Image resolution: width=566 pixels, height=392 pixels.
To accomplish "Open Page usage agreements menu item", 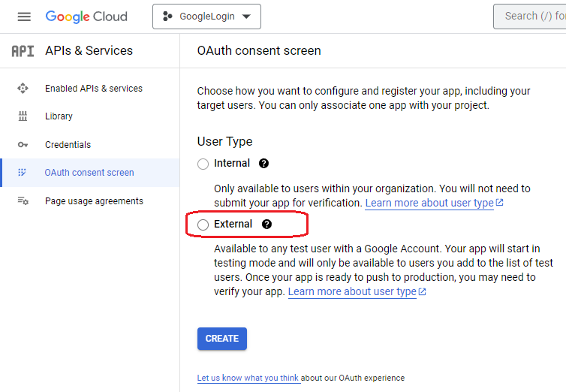I will point(94,201).
